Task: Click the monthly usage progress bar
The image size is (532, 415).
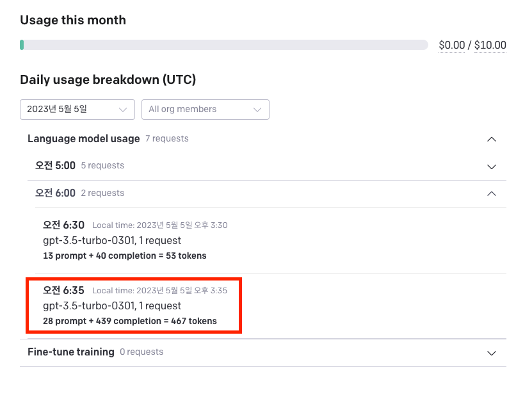Action: pos(224,45)
